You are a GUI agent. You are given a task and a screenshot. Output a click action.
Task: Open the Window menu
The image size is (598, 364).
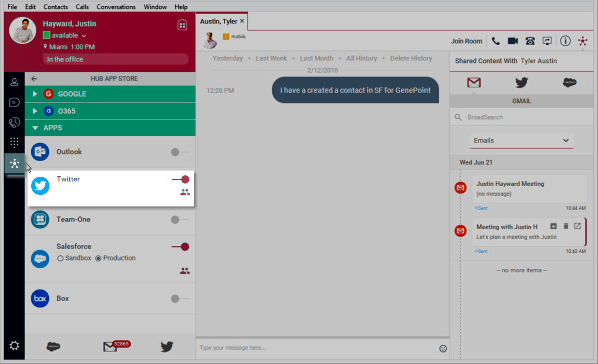tap(155, 7)
